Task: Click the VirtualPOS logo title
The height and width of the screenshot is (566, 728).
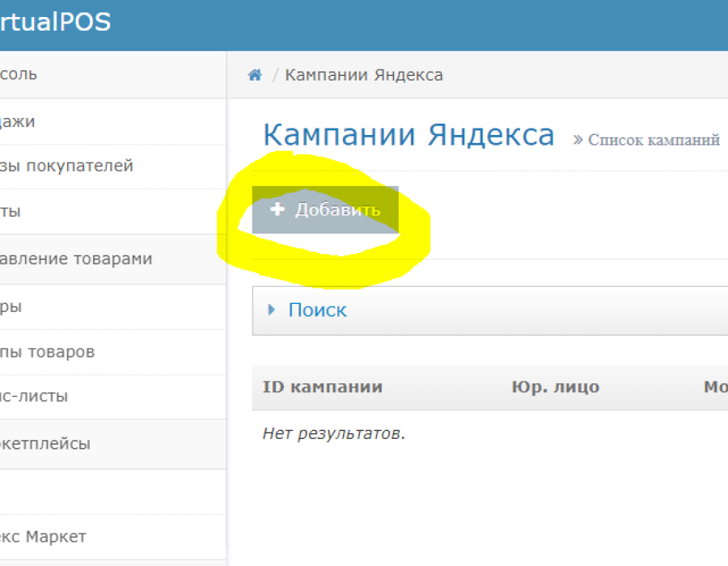Action: pos(55,22)
